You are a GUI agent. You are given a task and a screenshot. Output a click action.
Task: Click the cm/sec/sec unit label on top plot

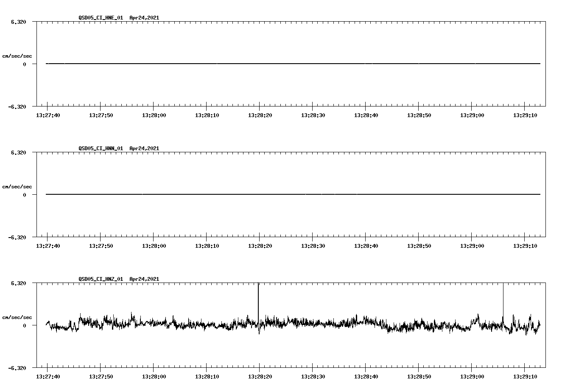18,56
